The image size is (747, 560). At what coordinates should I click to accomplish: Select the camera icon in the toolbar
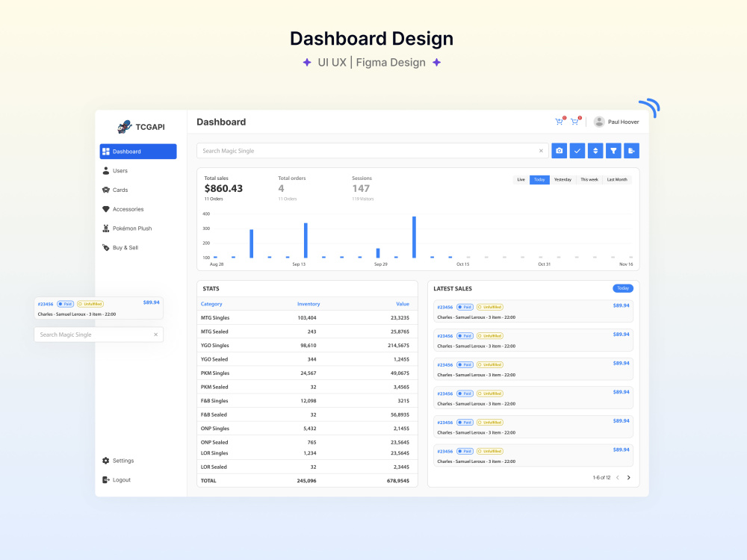point(560,150)
